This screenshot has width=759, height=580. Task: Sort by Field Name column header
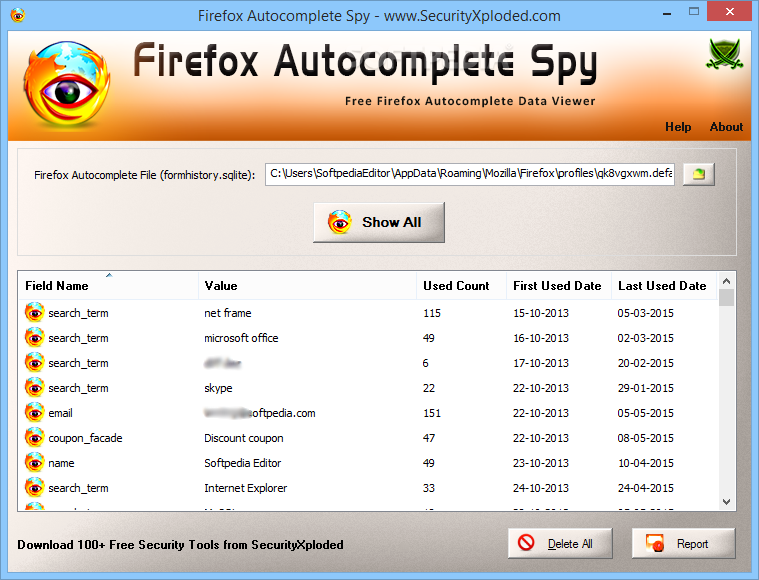point(108,286)
